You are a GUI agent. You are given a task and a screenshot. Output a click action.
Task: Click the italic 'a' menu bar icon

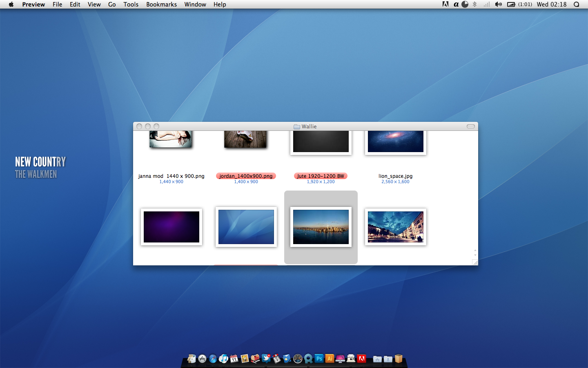pyautogui.click(x=456, y=4)
